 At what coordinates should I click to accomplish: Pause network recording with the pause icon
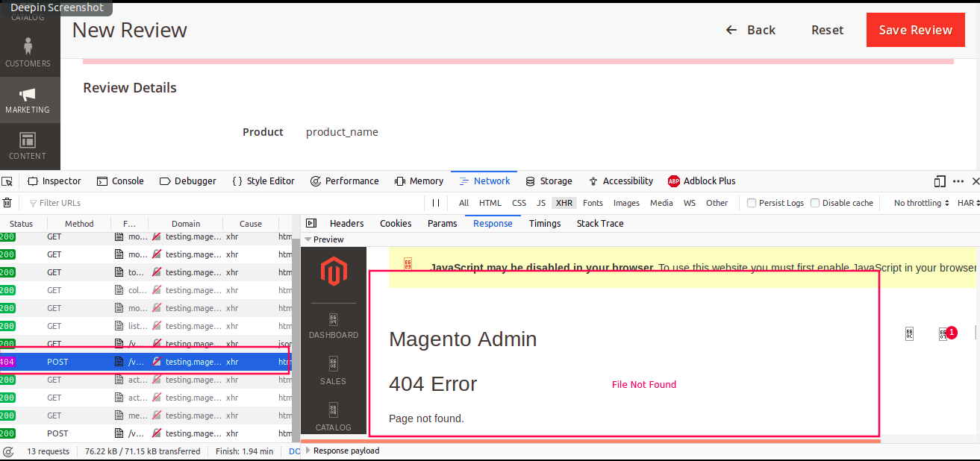tap(436, 203)
